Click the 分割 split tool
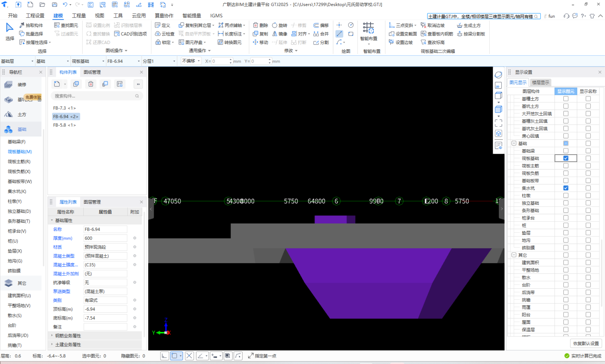Image resolution: width=605 pixels, height=364 pixels. pyautogui.click(x=321, y=42)
